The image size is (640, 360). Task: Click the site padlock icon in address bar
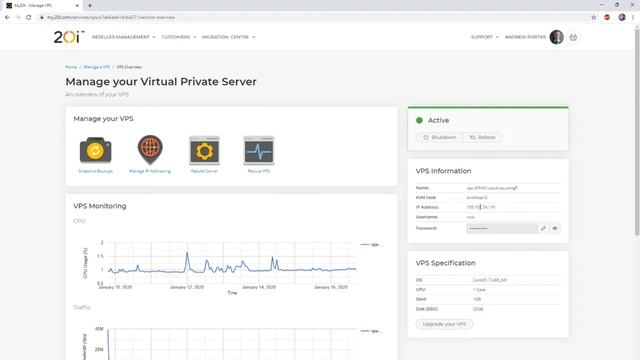tap(42, 17)
